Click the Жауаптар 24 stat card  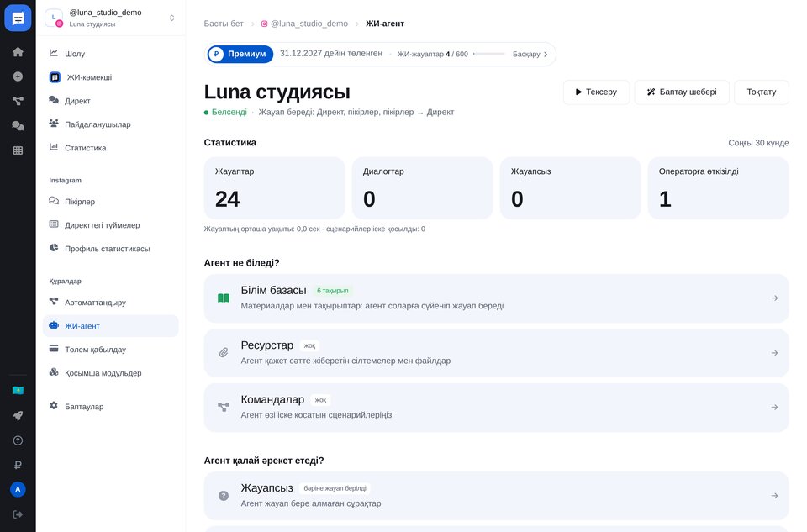point(274,188)
